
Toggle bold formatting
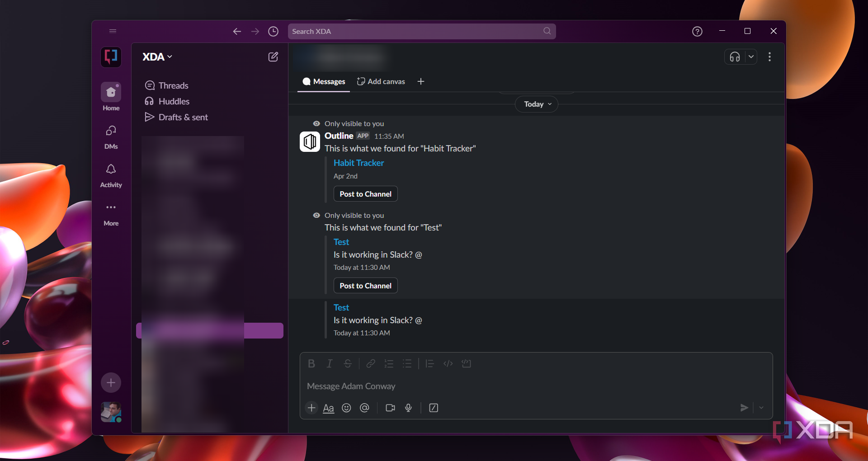pos(311,363)
